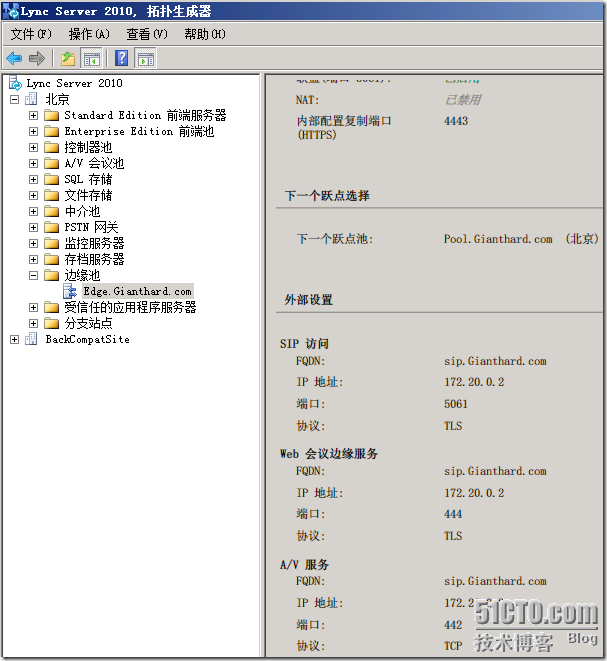Click the SIP 访问 FQDN sip.Gianthard.com value
This screenshot has width=607, height=661.
[495, 361]
